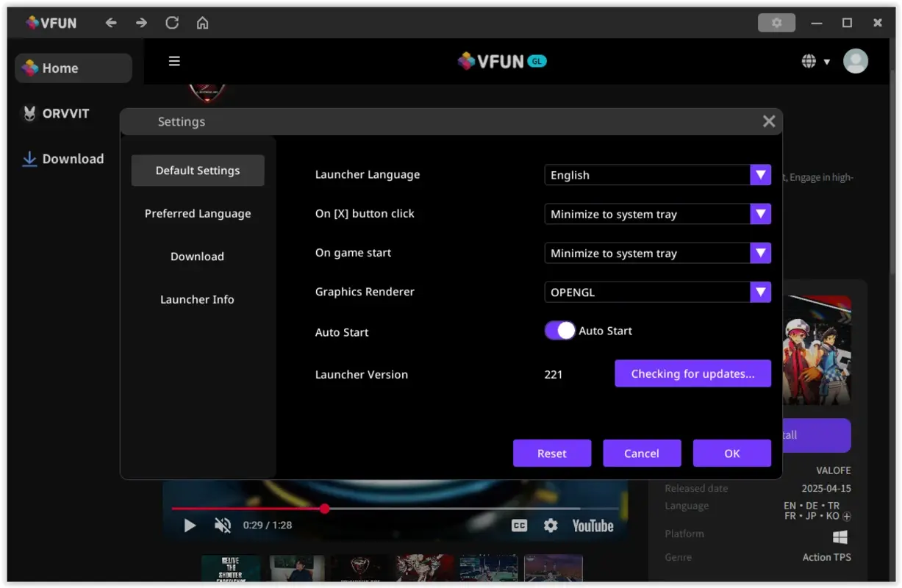Click the Checking for updates button
The height and width of the screenshot is (588, 902).
click(x=692, y=373)
